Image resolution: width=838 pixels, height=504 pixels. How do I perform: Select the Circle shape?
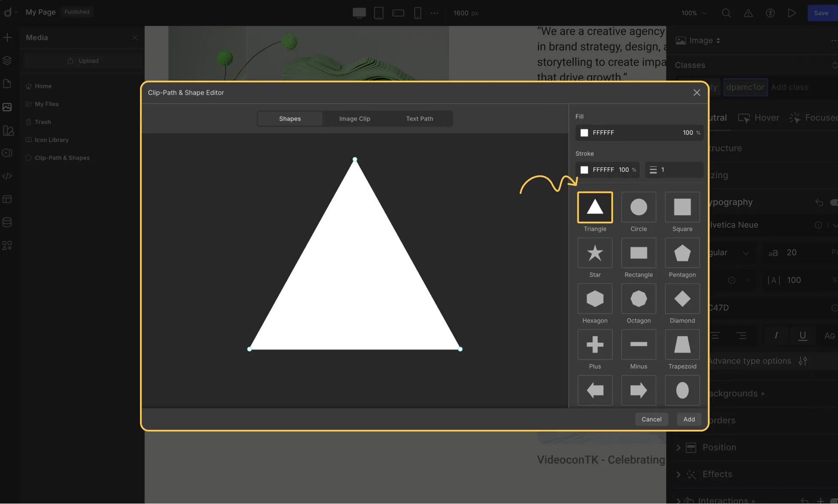[638, 207]
